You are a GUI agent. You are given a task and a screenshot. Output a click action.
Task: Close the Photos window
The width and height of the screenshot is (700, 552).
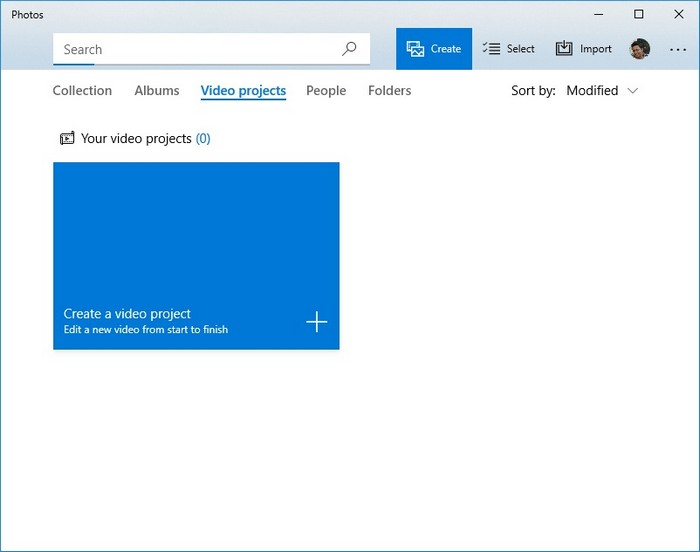click(679, 14)
